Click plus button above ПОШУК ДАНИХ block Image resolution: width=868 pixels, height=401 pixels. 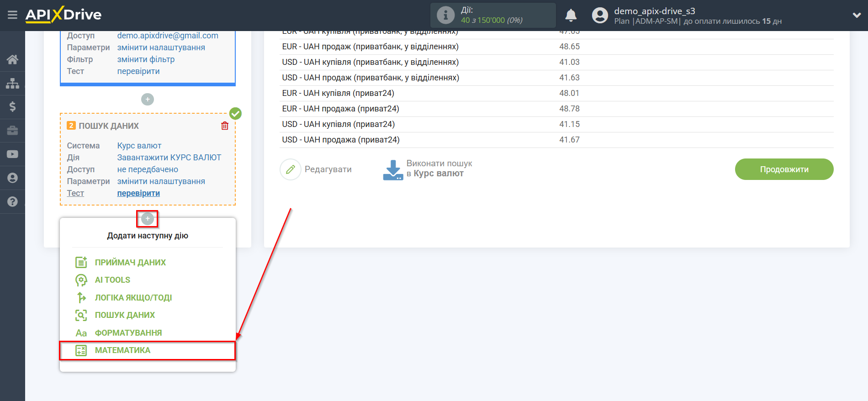148,99
